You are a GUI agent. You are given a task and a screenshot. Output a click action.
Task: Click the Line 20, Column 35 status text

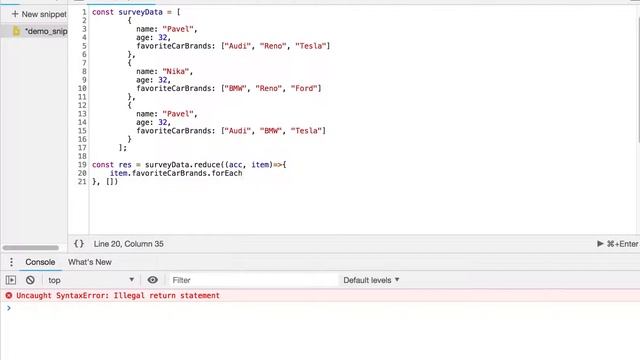pos(129,244)
